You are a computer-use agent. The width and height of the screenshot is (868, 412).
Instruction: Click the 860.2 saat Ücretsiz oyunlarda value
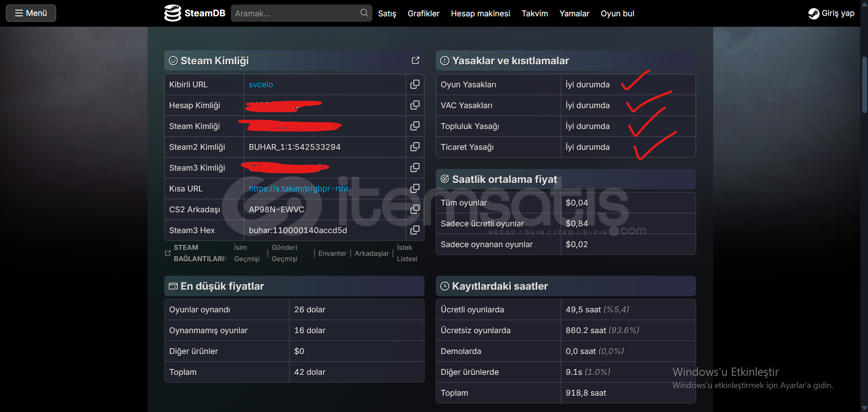coord(602,331)
